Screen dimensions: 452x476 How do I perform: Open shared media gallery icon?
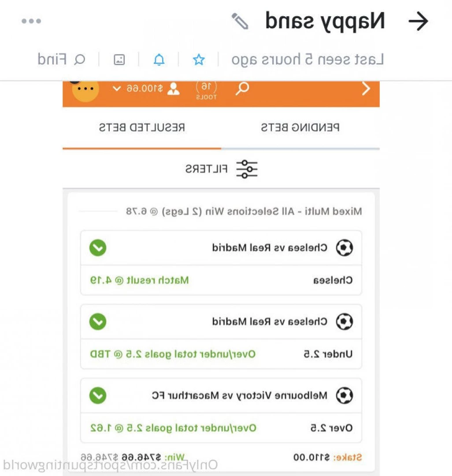tap(119, 59)
